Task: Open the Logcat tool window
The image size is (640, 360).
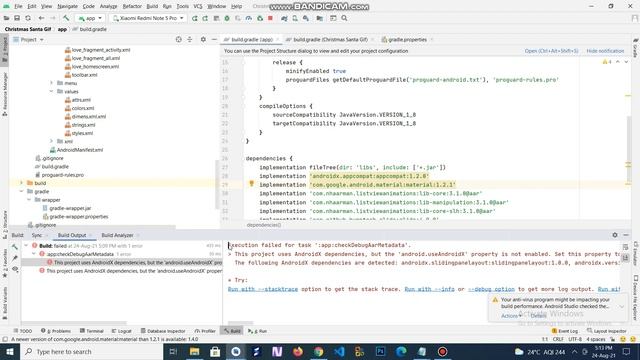Action: (121, 331)
